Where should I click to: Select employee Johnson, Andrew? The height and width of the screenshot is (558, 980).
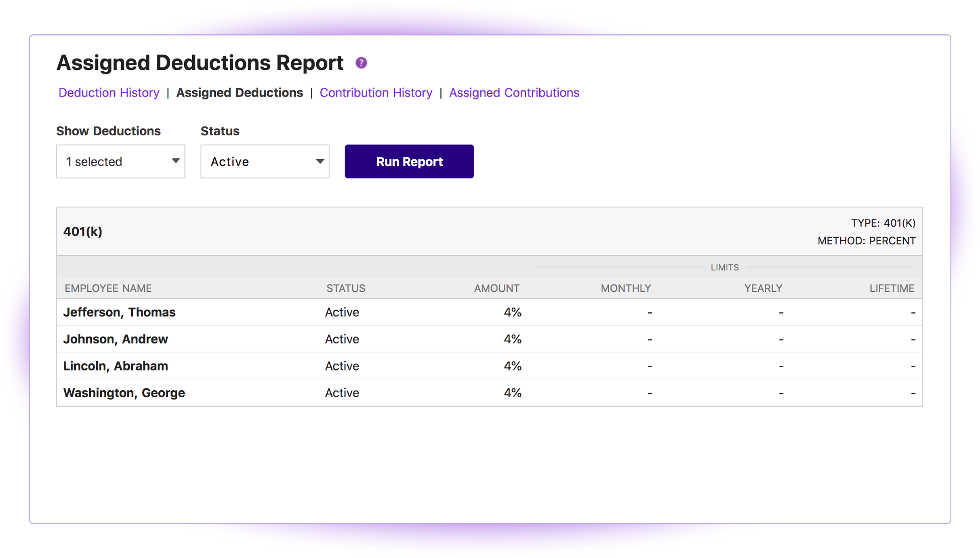(x=116, y=339)
